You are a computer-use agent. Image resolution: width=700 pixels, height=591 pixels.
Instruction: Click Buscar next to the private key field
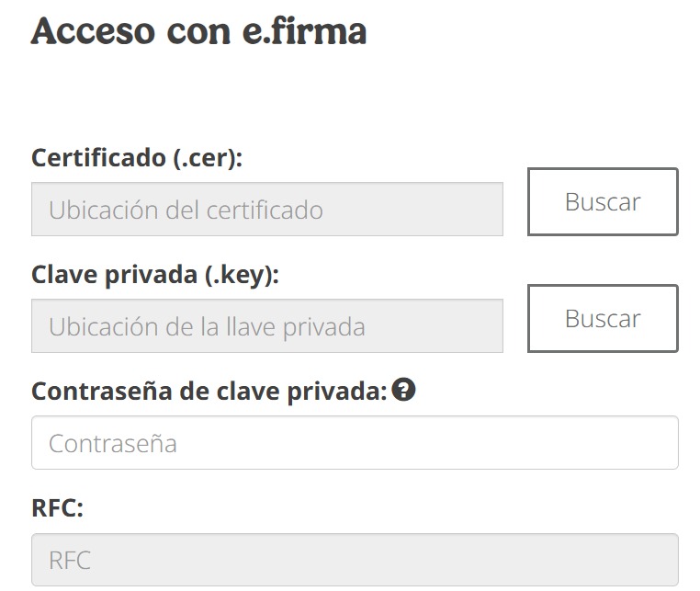click(x=602, y=319)
